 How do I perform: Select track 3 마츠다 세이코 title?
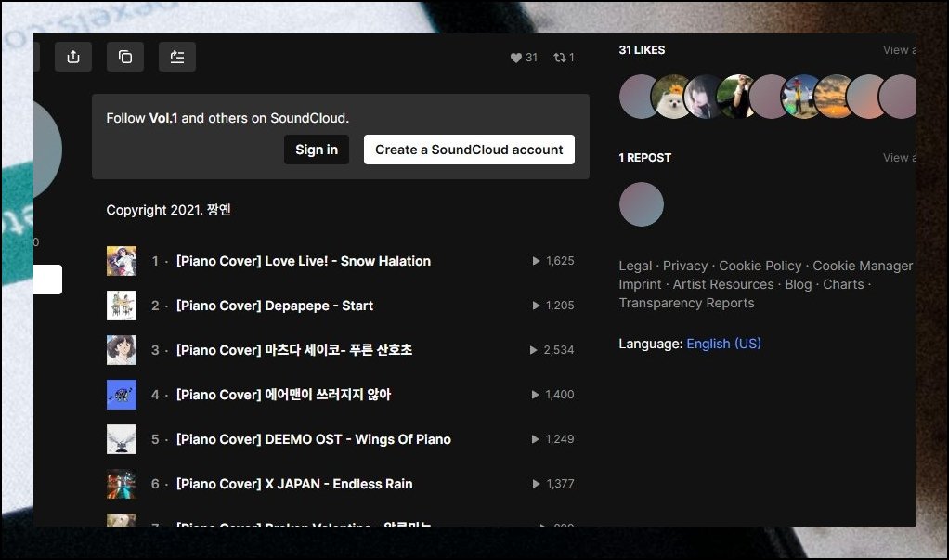tap(294, 350)
